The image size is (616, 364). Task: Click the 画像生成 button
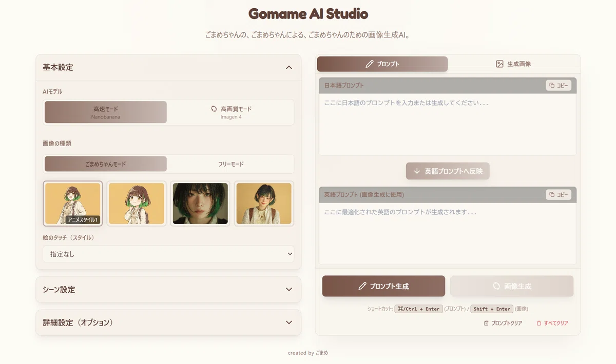point(512,286)
